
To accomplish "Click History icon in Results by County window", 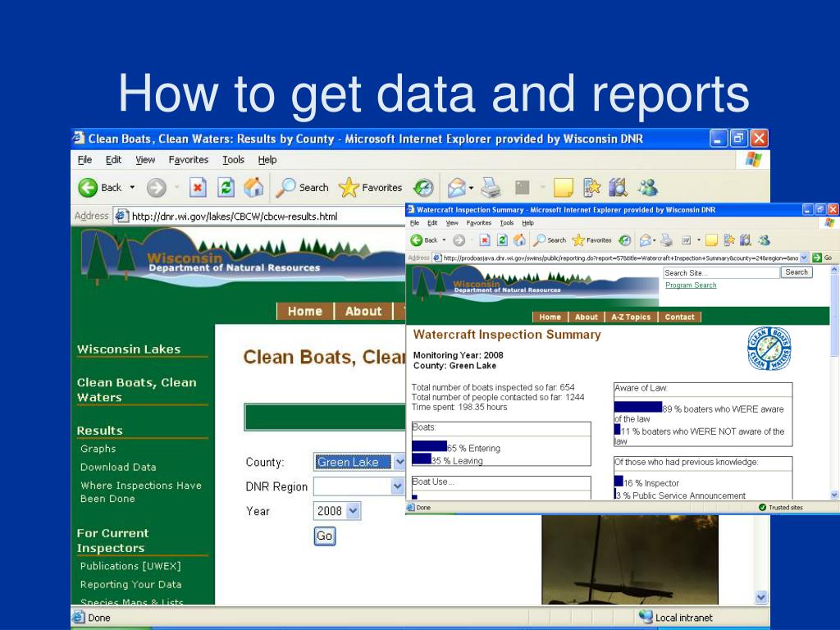I will coord(423,188).
